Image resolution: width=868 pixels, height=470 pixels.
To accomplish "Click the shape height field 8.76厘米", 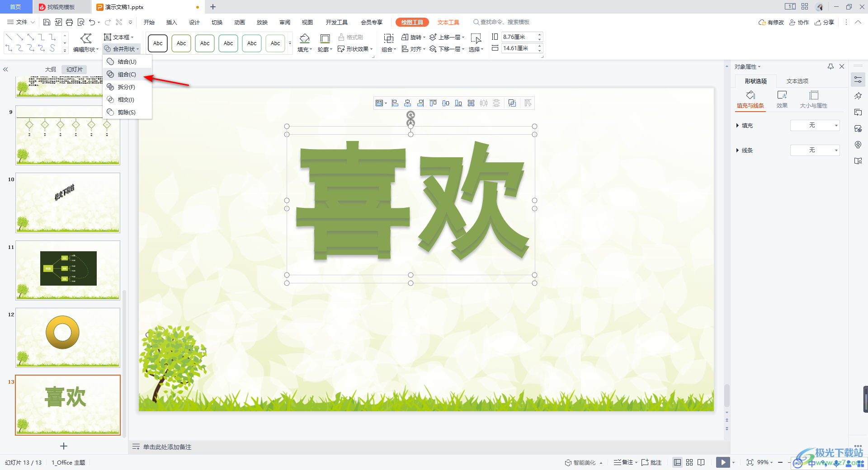I will pos(519,37).
